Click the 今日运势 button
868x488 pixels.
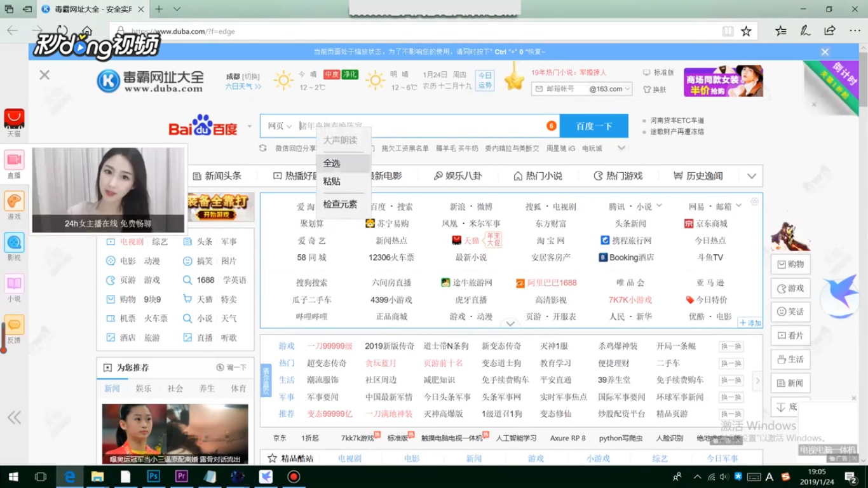click(x=485, y=80)
